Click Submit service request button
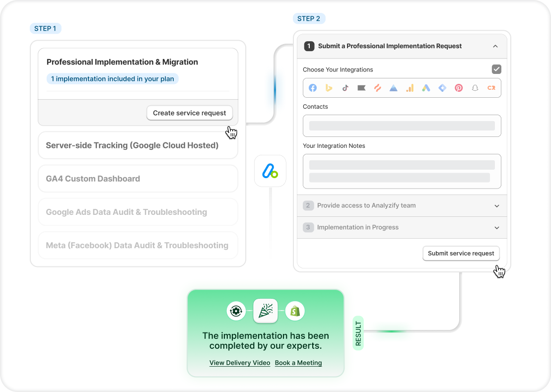This screenshot has height=392, width=551. [461, 253]
